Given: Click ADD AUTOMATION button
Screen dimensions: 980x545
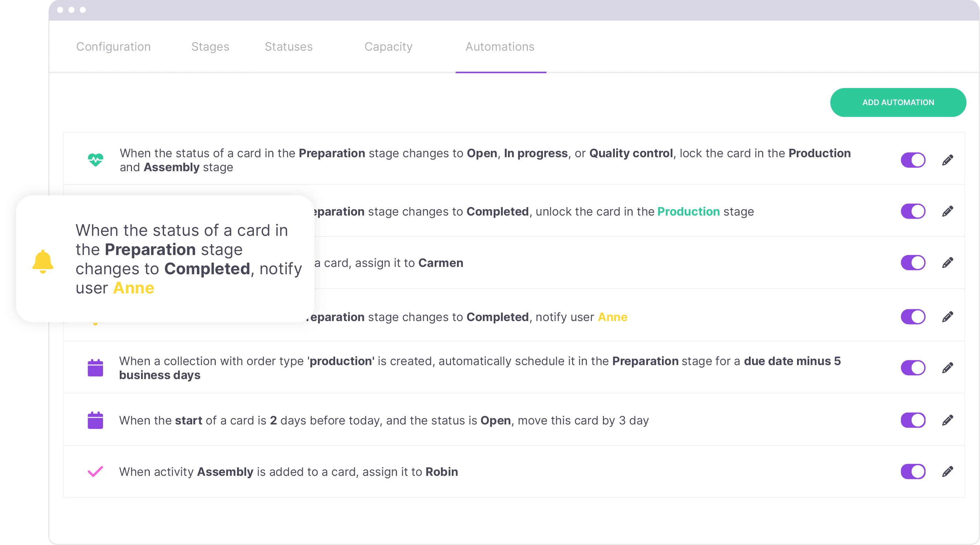Looking at the screenshot, I should [x=898, y=102].
